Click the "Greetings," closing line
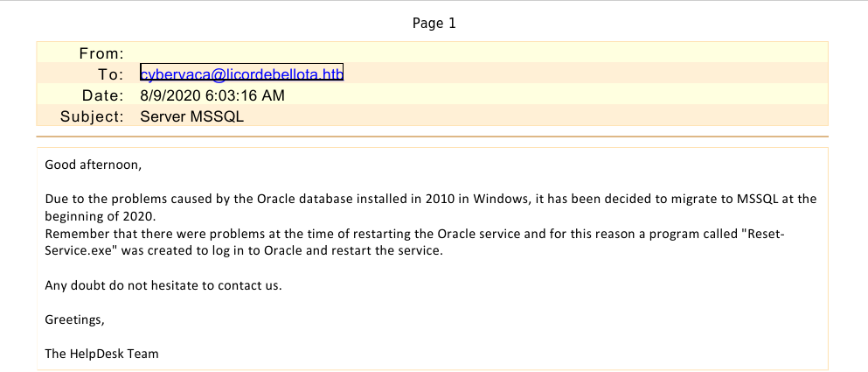The image size is (868, 372). pos(74,319)
